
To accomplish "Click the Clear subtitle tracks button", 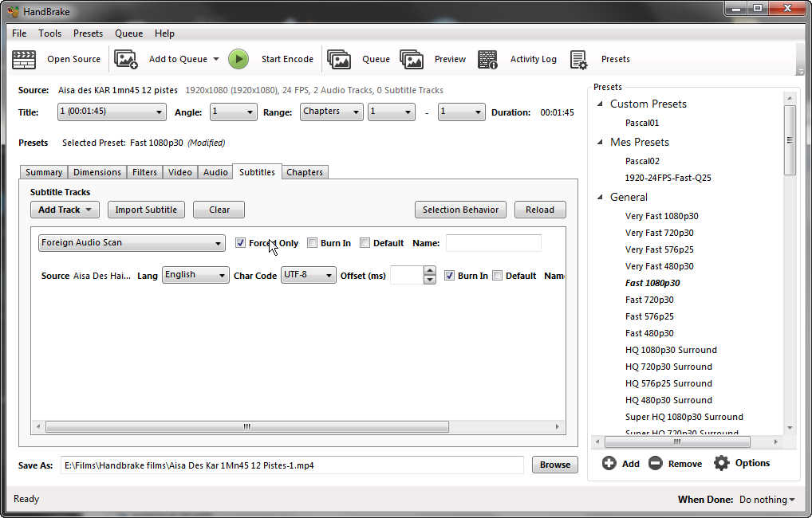I will (219, 210).
